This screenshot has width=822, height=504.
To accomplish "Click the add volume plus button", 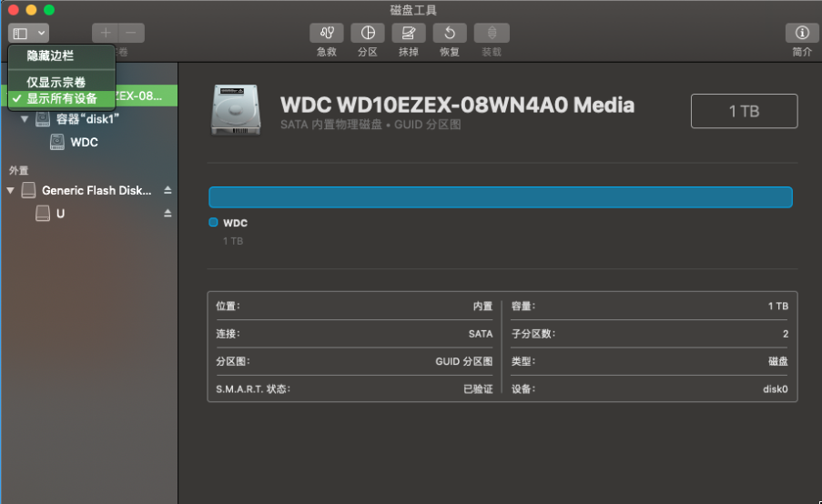I will [x=106, y=33].
